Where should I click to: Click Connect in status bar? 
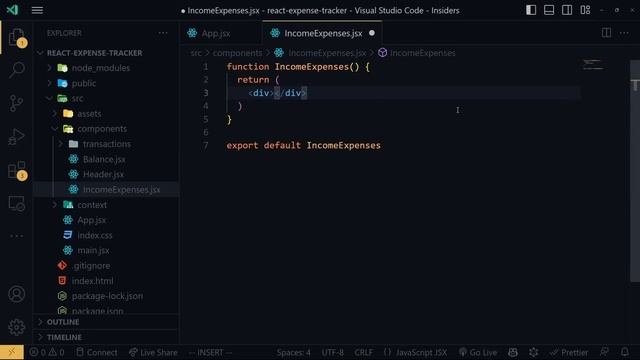coord(97,352)
